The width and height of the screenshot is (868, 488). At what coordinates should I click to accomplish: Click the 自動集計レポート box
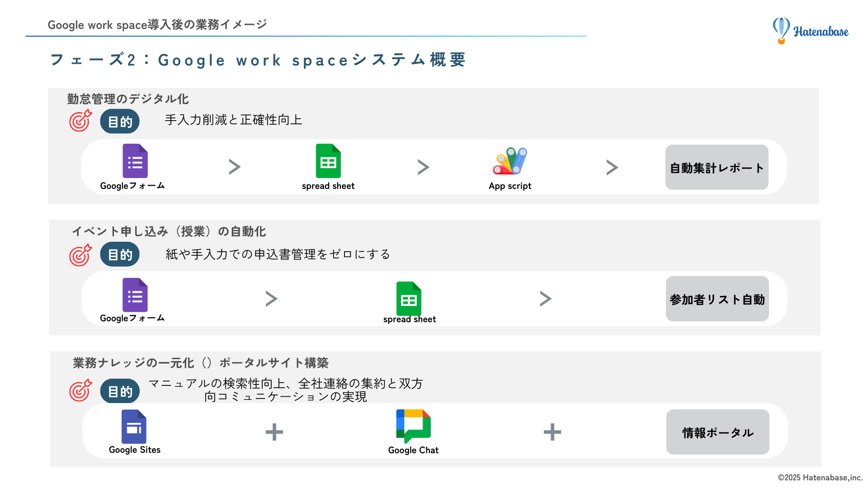(x=717, y=167)
